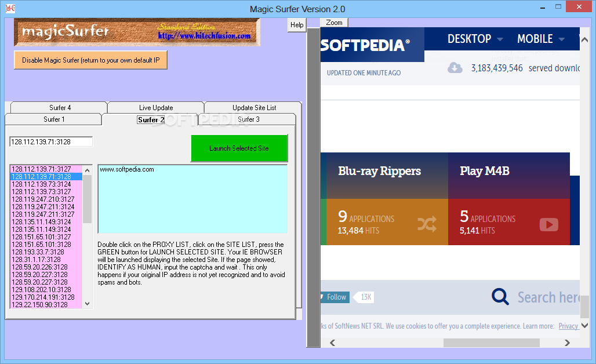Click the download cloud icon on Softpedia page

pos(455,68)
